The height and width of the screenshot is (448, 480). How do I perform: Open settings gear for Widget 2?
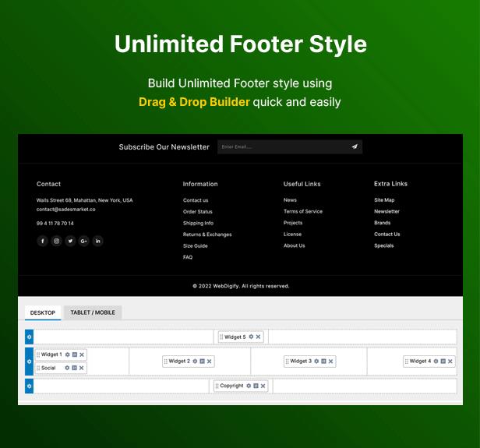tap(195, 361)
